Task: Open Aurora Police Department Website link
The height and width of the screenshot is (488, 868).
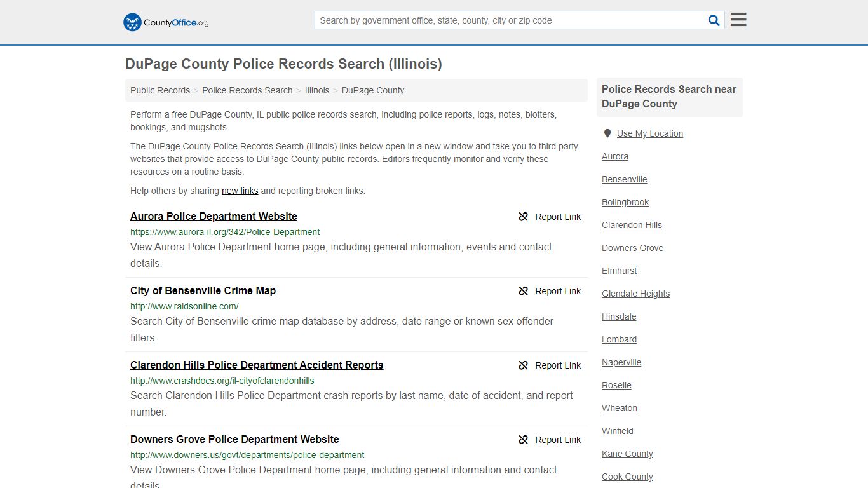Action: [214, 216]
